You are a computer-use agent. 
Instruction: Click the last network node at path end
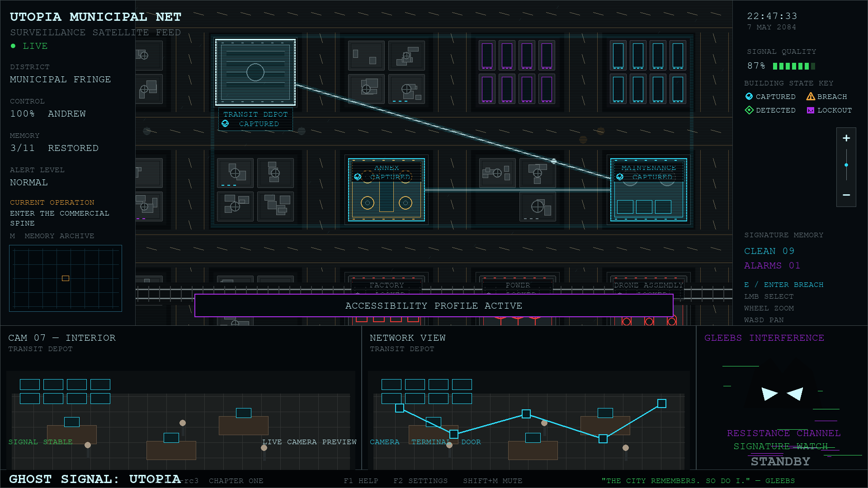tap(662, 404)
